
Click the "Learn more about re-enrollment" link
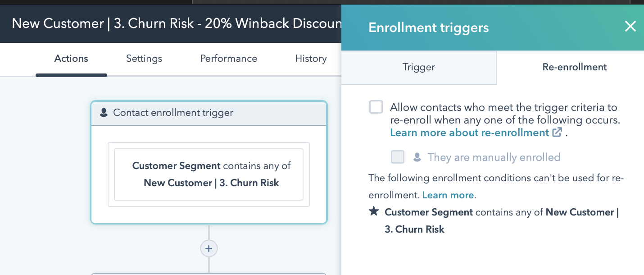[x=470, y=133]
